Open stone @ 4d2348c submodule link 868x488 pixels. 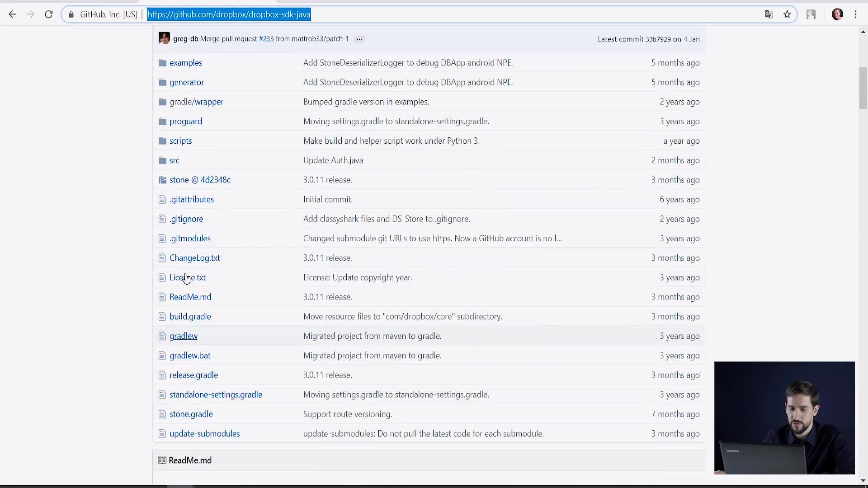pyautogui.click(x=200, y=180)
